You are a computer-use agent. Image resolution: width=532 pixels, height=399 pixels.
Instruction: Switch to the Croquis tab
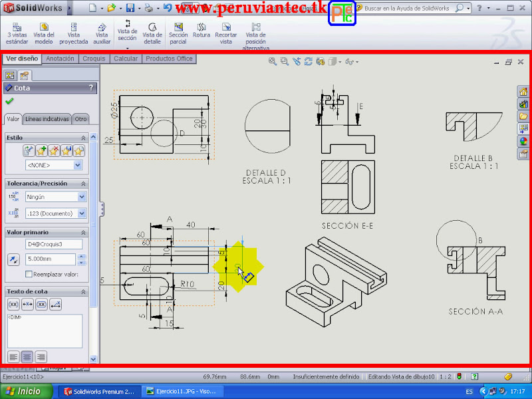click(94, 59)
